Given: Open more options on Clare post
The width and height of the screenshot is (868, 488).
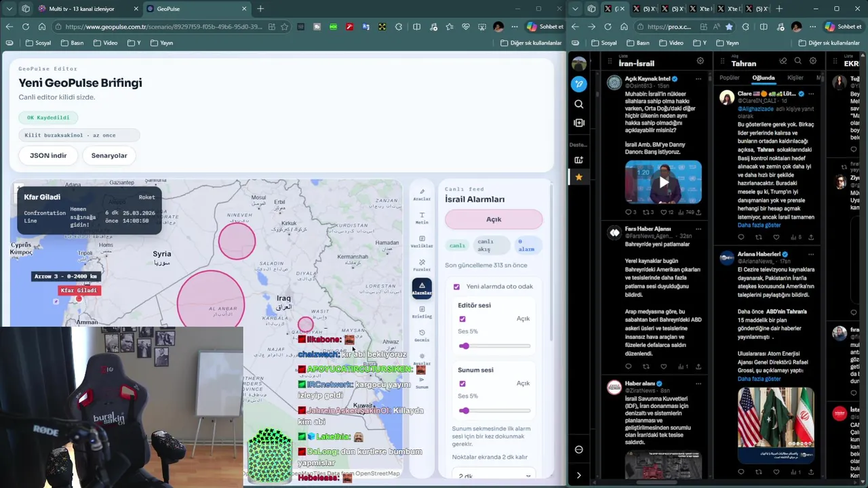Looking at the screenshot, I should pyautogui.click(x=810, y=94).
